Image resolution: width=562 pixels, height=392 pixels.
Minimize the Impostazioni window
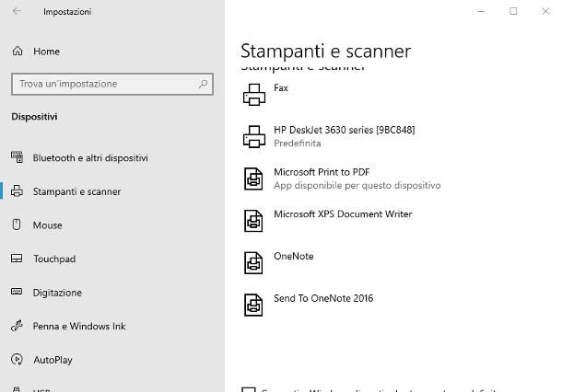481,11
